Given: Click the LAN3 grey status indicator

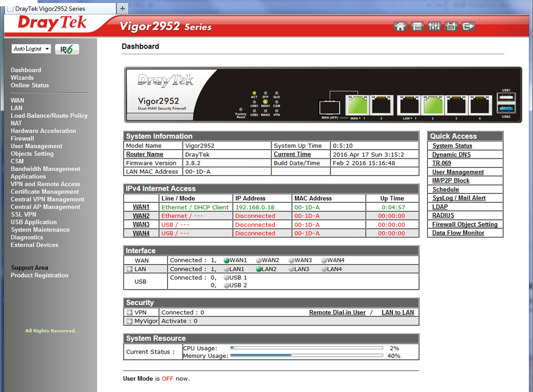Looking at the screenshot, I should pyautogui.click(x=291, y=269).
